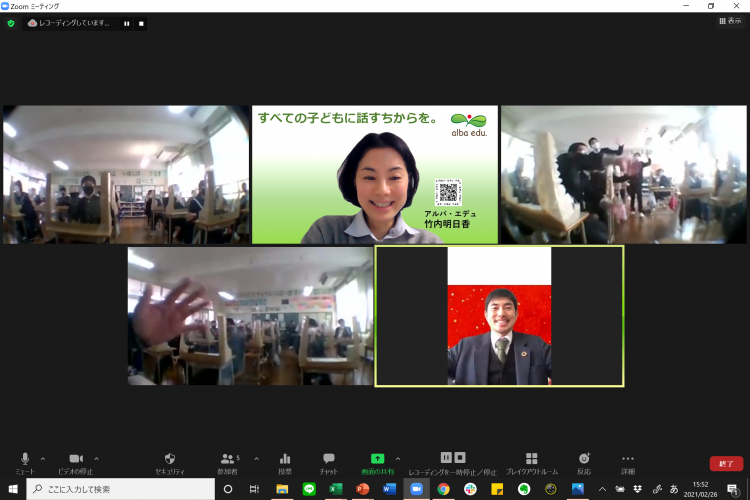Show hidden system tray icons
The image size is (750, 500).
[603, 489]
